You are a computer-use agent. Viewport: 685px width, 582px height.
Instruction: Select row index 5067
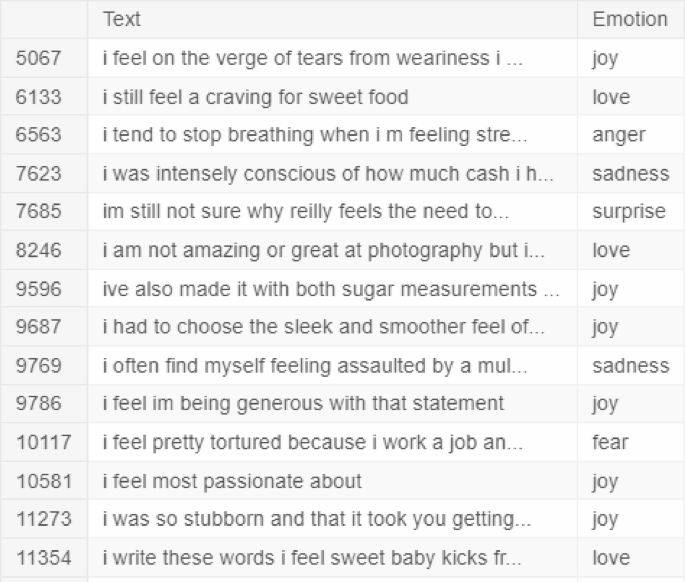[39, 59]
